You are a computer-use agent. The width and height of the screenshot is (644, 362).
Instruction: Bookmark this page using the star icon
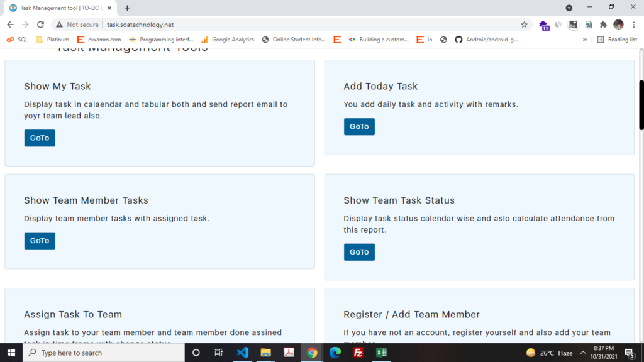524,25
